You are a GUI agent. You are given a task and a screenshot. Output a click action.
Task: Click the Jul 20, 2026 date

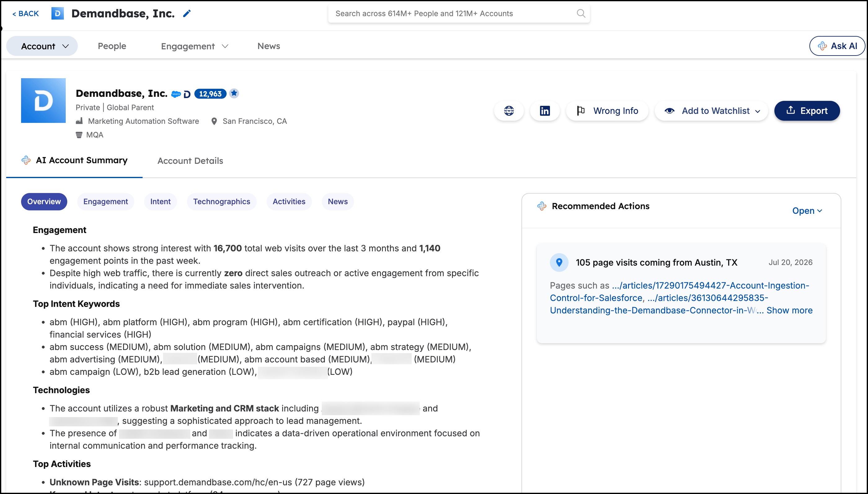790,262
